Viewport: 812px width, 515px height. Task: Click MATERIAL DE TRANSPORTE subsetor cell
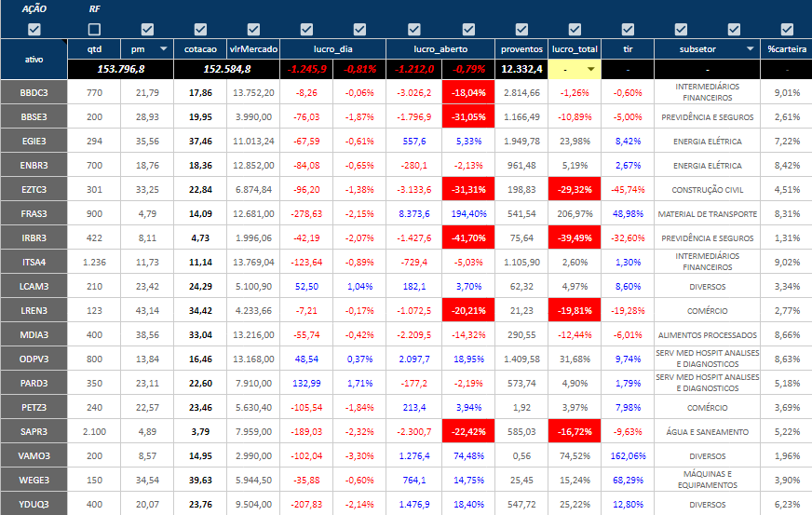tap(708, 213)
